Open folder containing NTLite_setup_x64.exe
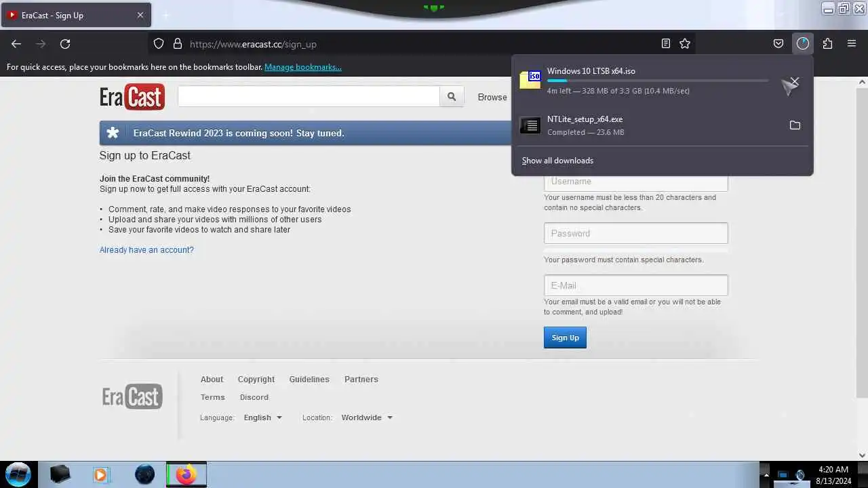868x488 pixels. coord(795,125)
